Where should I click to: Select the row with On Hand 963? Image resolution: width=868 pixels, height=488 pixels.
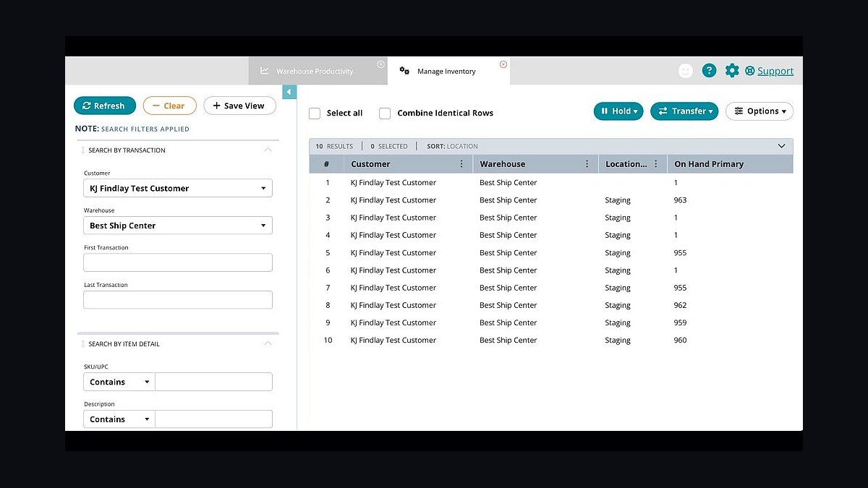(551, 200)
